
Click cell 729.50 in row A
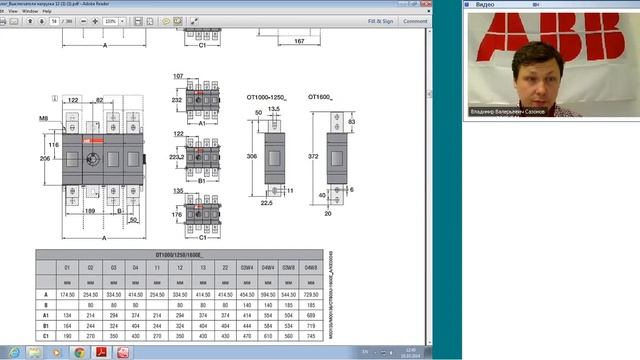[x=311, y=295]
